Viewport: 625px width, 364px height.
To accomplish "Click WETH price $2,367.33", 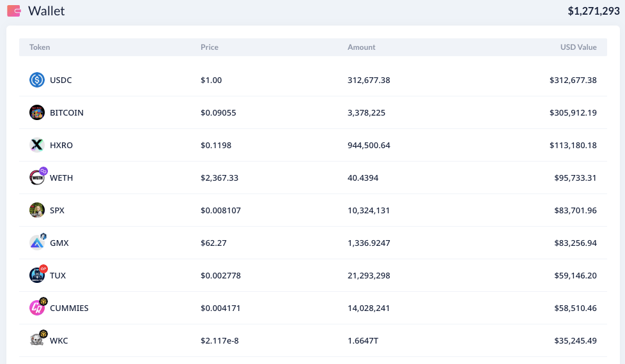I will (x=219, y=178).
